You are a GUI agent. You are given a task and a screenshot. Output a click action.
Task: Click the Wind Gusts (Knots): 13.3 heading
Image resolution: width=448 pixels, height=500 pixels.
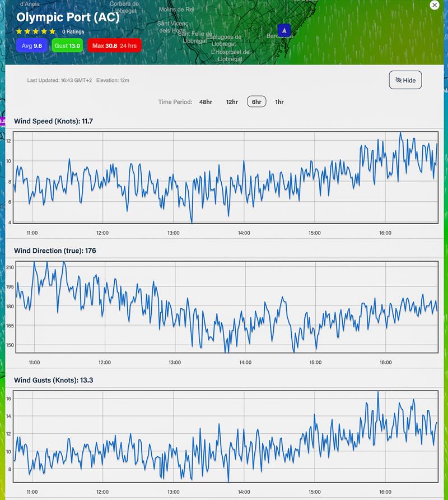point(54,380)
